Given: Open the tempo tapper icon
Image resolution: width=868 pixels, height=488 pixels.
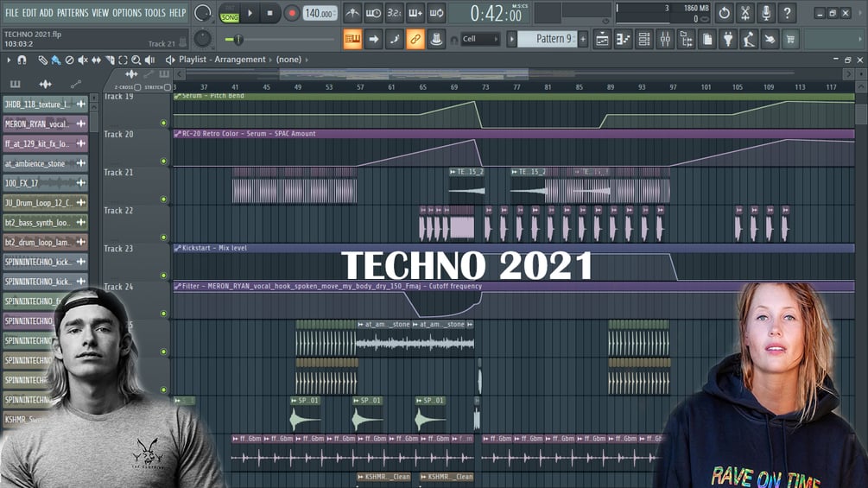Looking at the screenshot, I should tap(749, 39).
